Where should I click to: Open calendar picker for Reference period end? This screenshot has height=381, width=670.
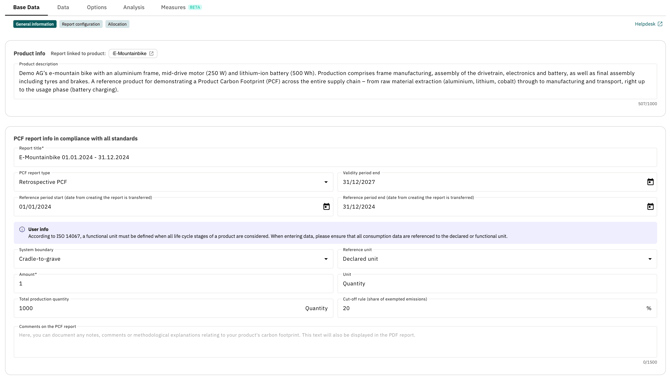pos(650,207)
